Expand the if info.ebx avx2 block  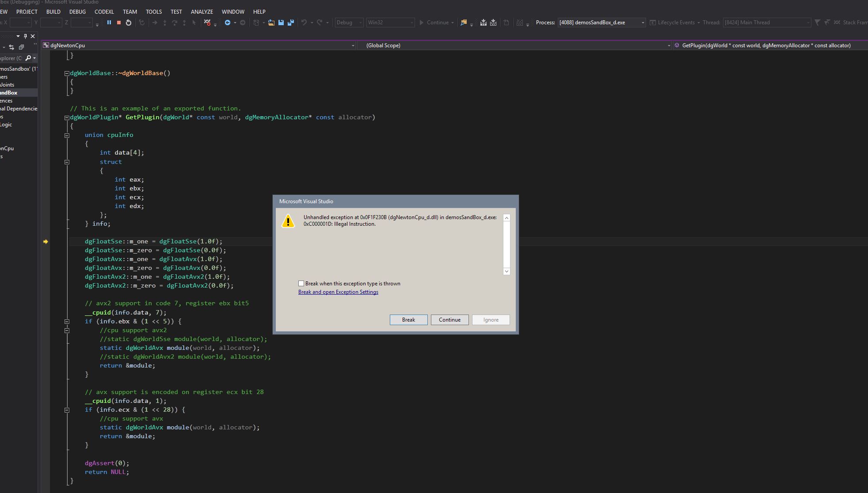(x=67, y=321)
